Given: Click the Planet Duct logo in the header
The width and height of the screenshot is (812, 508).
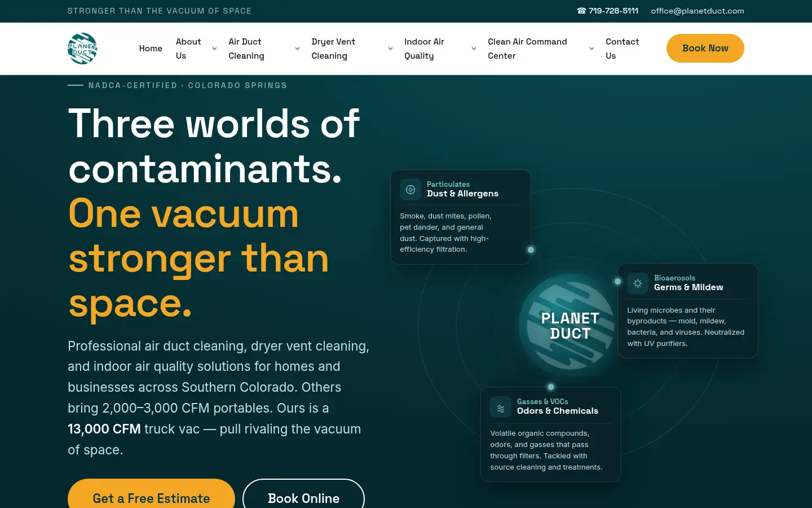Looking at the screenshot, I should pos(82,49).
